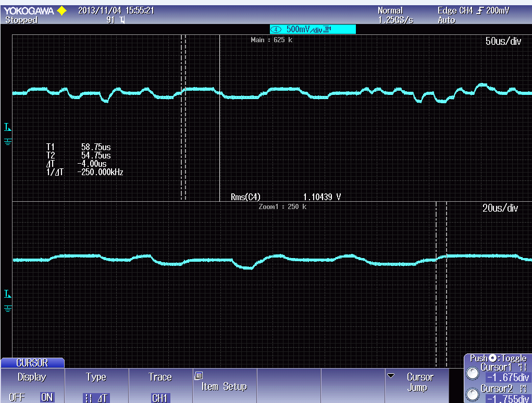Viewport: 532px width, 403px height.
Task: Select the right dashed cursor in zoom window
Action: point(447,284)
